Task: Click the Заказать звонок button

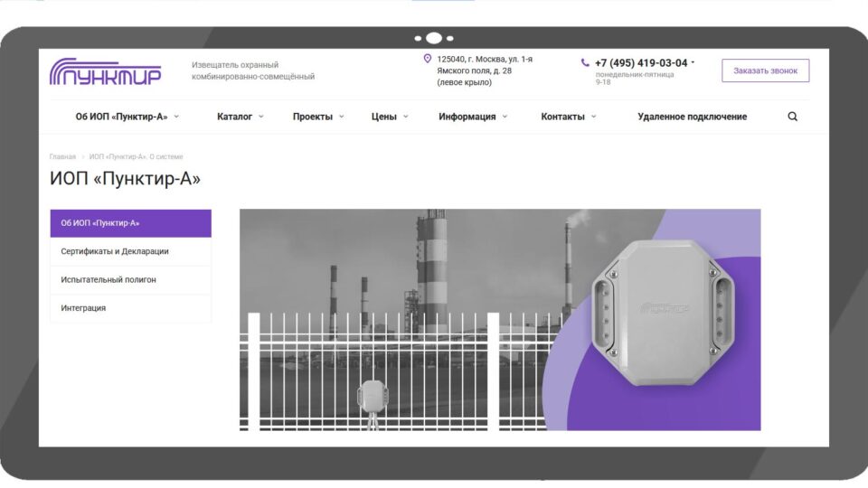Action: point(765,70)
